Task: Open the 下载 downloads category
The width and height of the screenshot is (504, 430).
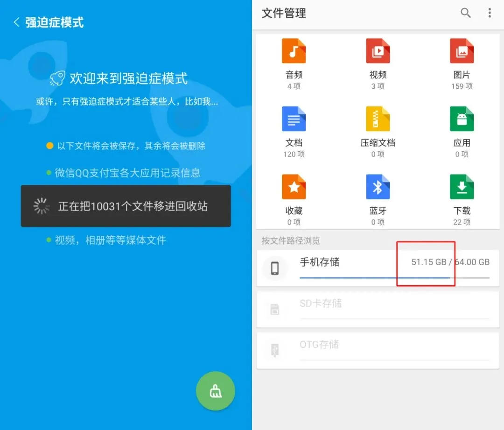Action: click(462, 200)
